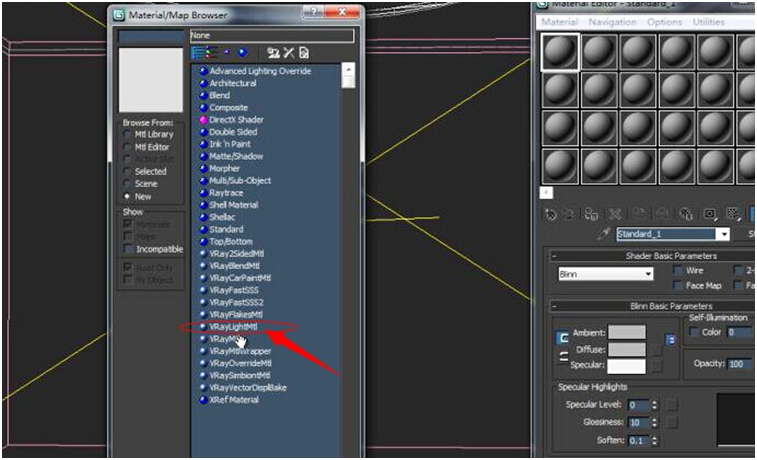Viewport: 757px width, 460px height.
Task: Click the white Specular color swatch
Action: (x=626, y=366)
